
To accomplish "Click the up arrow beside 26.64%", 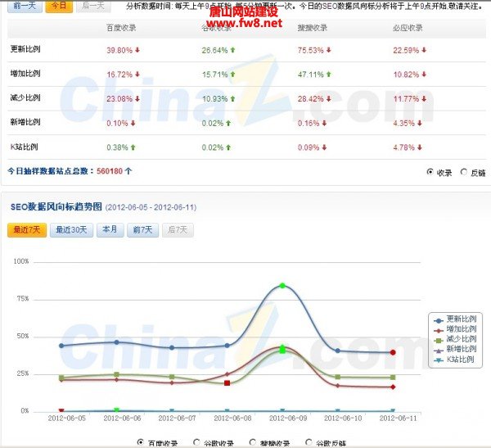I will [232, 50].
